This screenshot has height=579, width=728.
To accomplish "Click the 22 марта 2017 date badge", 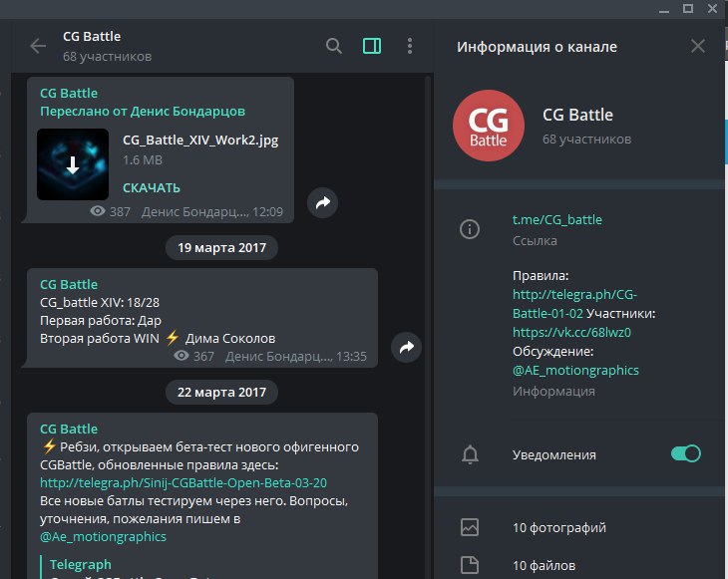I will tap(222, 392).
